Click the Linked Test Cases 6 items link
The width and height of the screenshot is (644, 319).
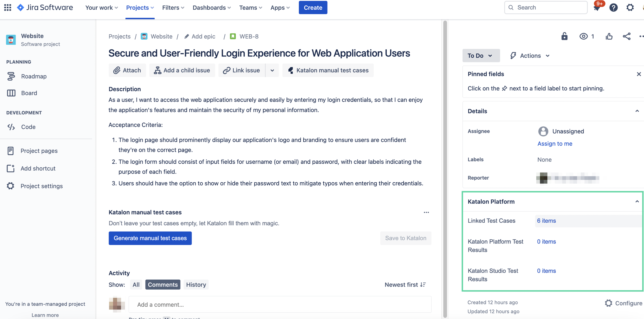click(x=546, y=220)
